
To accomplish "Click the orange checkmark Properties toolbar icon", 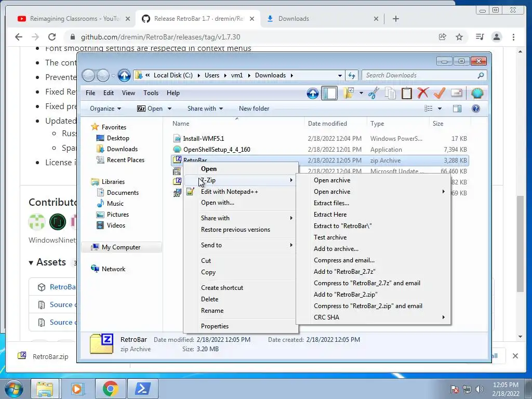I will [x=440, y=93].
